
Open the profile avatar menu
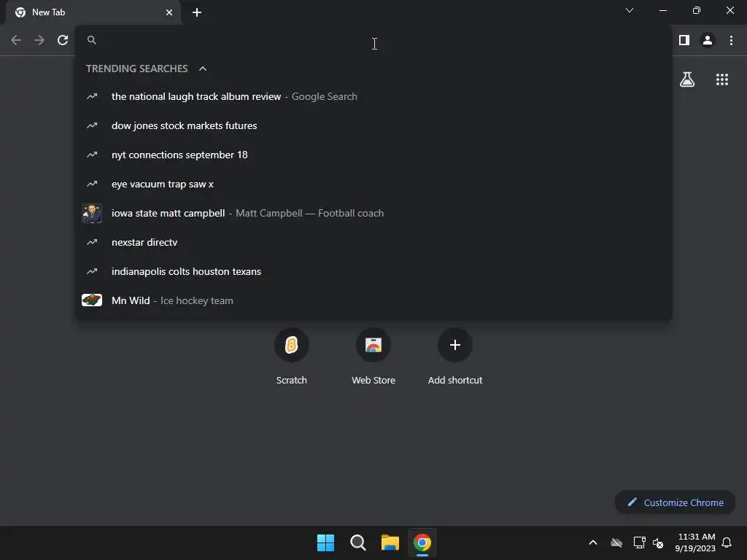[708, 40]
